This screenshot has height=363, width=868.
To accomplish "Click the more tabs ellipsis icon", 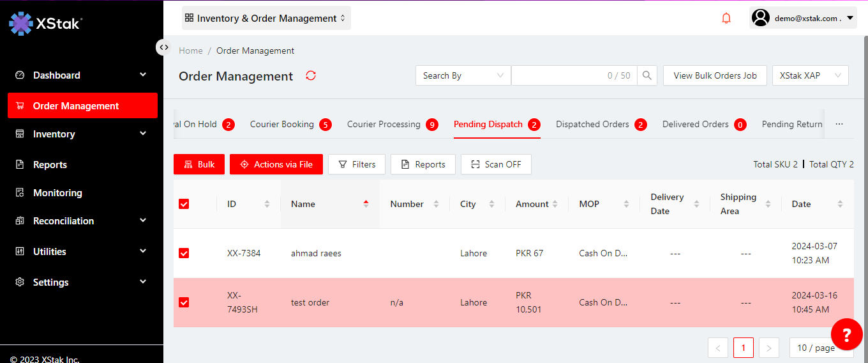I will coord(839,124).
